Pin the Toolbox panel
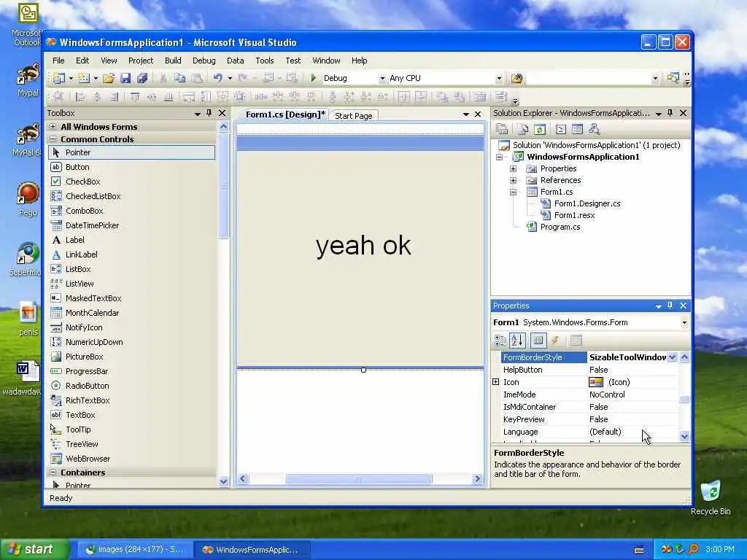This screenshot has height=560, width=747. (x=209, y=113)
